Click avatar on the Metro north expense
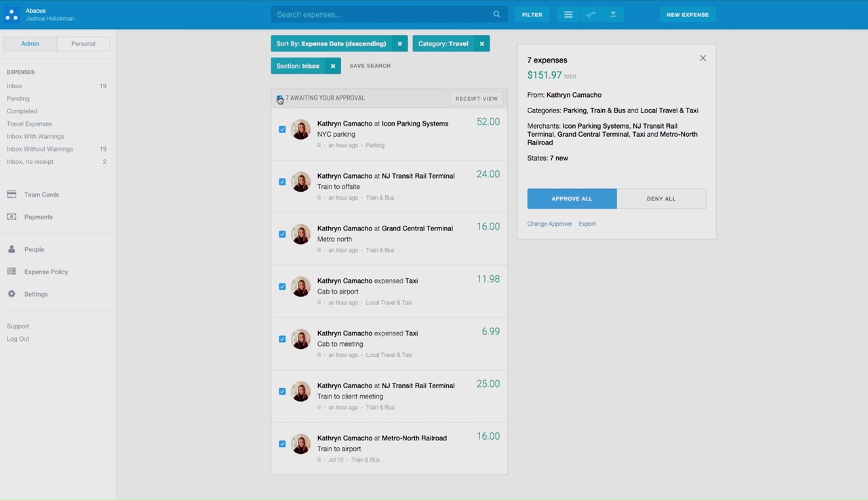This screenshot has width=868, height=500. tap(300, 234)
